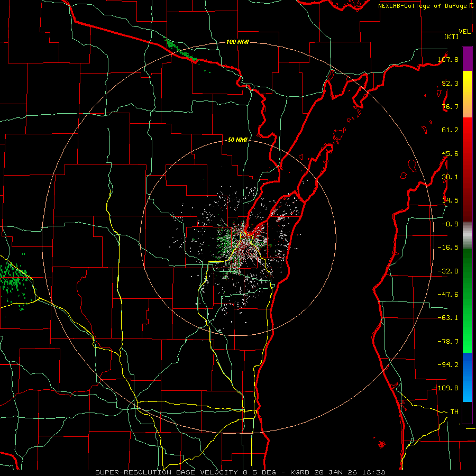This screenshot has height=476, width=476.
Task: Click the 45.6 velocity scale value
Action: pos(450,153)
